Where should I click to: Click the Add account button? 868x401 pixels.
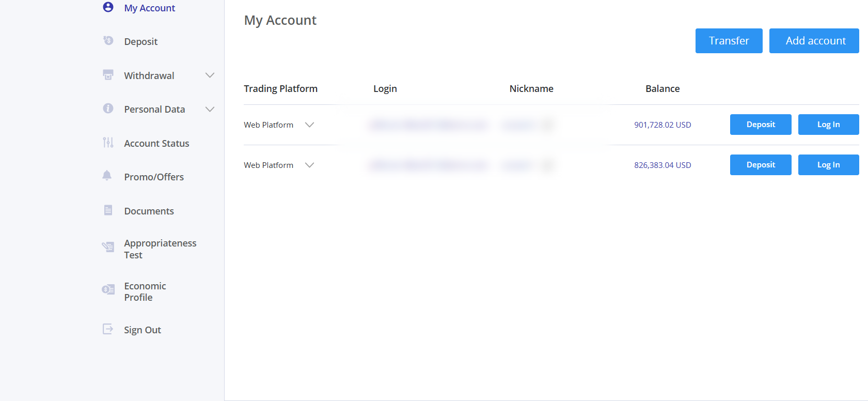[814, 41]
